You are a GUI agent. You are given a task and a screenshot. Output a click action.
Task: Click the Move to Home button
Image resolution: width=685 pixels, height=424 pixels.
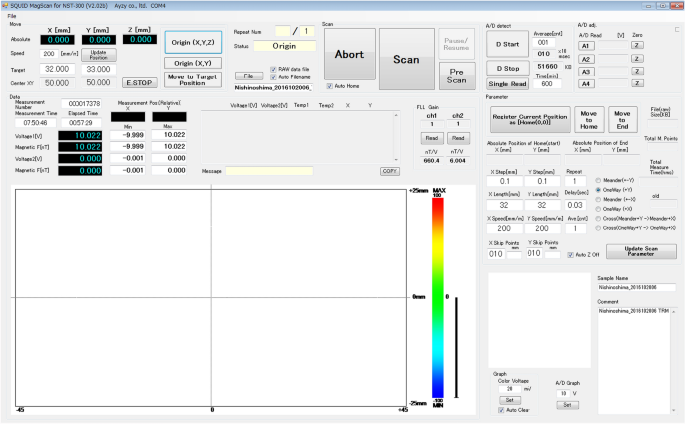point(589,119)
